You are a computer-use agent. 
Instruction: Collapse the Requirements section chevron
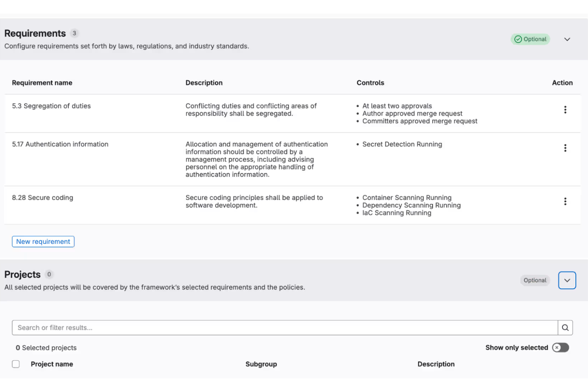[x=567, y=39]
